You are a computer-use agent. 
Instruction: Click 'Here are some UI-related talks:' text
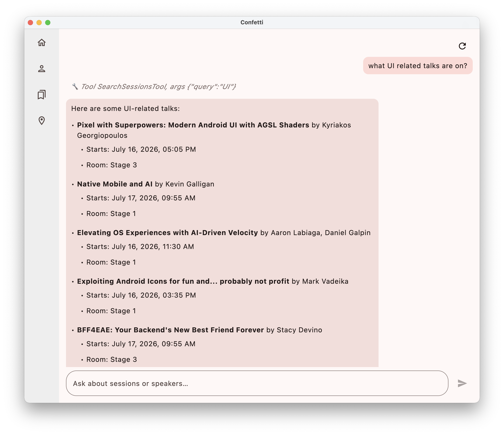pyautogui.click(x=125, y=109)
